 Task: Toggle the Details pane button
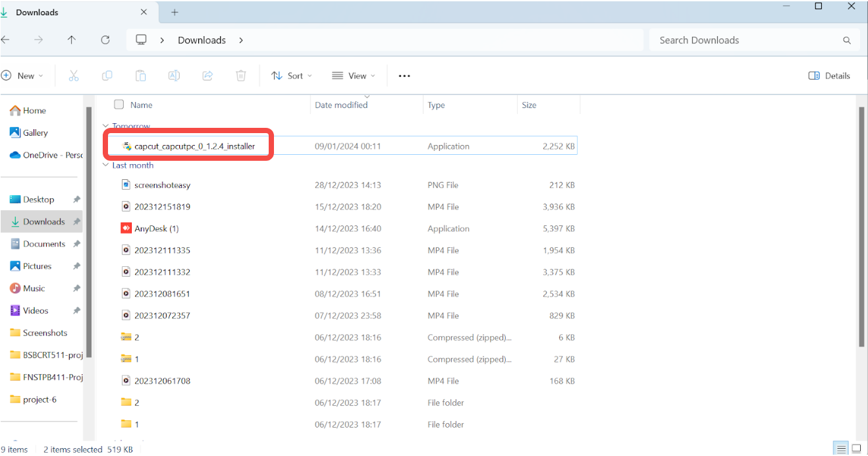coord(829,76)
